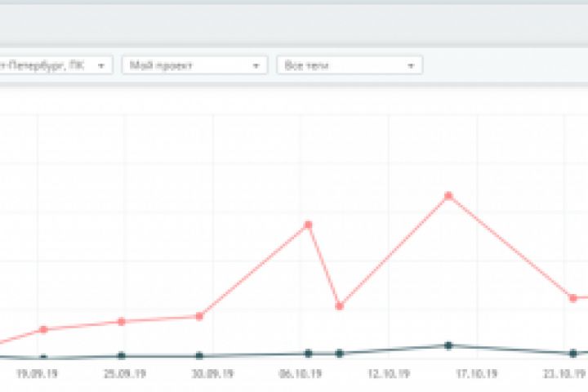Select red data point above 25.09.19
The image size is (588, 392).
[122, 322]
